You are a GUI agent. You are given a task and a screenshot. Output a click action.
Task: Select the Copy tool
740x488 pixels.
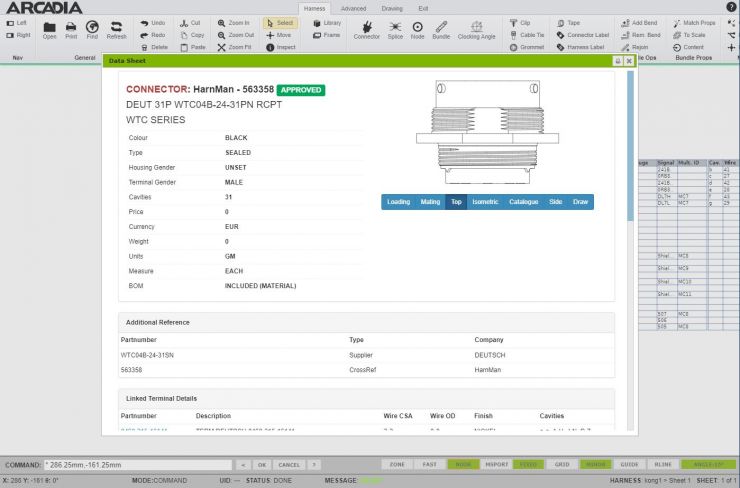click(192, 35)
